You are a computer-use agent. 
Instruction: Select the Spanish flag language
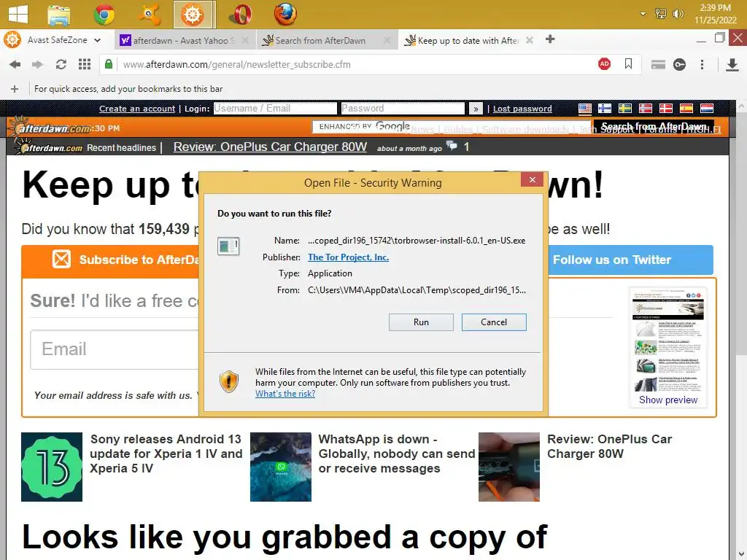[x=686, y=108]
